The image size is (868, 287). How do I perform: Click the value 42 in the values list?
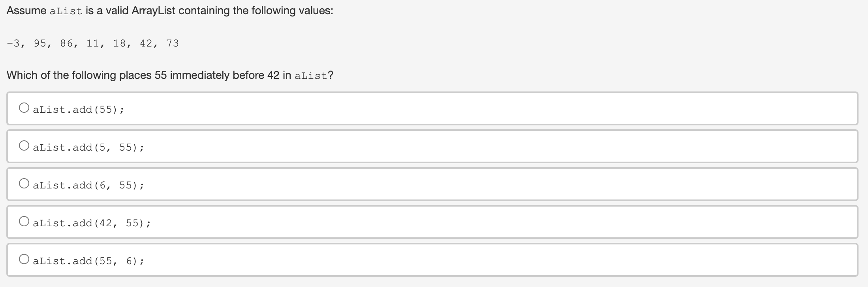pyautogui.click(x=146, y=43)
